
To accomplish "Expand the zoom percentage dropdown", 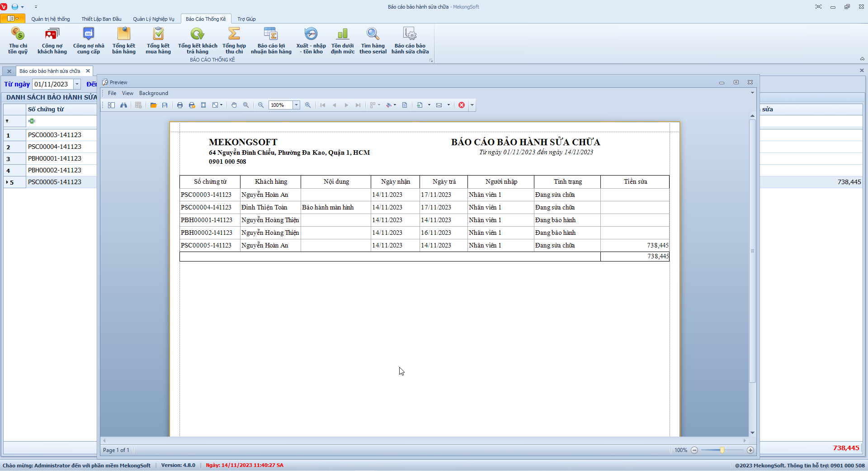I will tap(297, 105).
